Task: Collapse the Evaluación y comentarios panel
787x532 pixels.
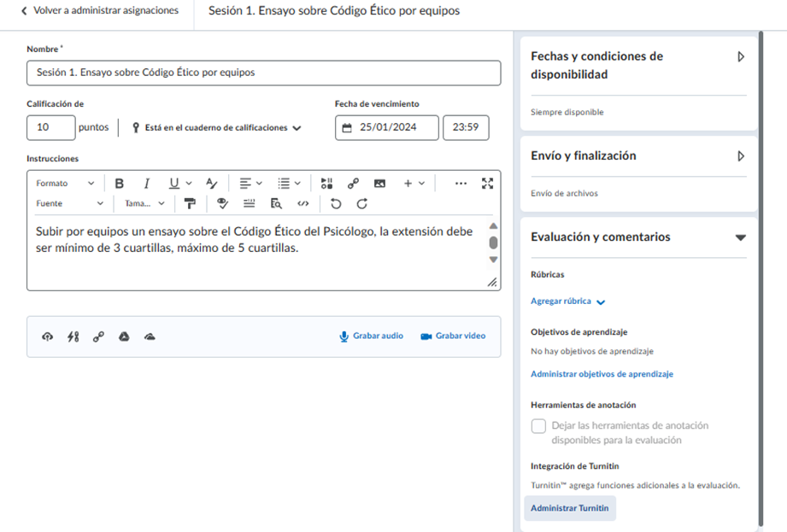Action: click(x=740, y=237)
